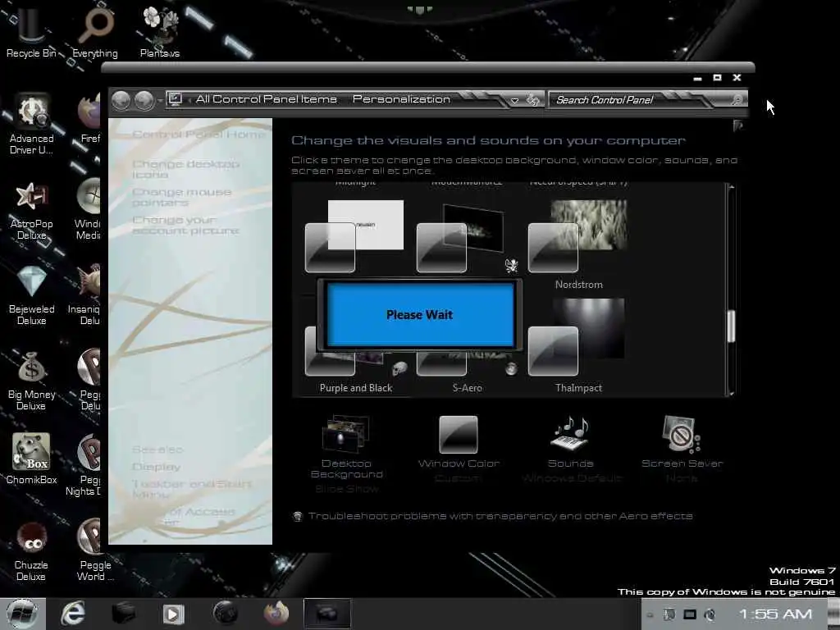Click the volume icon in system tray
The height and width of the screenshot is (630, 840).
click(x=710, y=615)
